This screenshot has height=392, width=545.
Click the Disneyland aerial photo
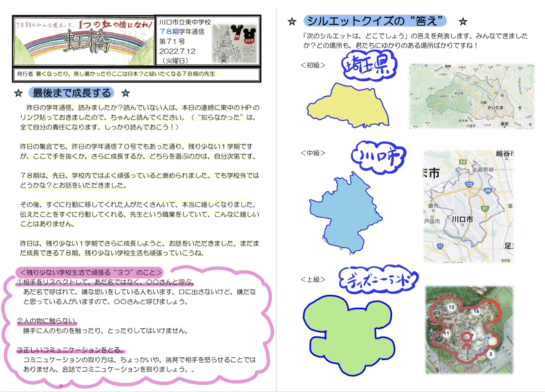pos(469,330)
